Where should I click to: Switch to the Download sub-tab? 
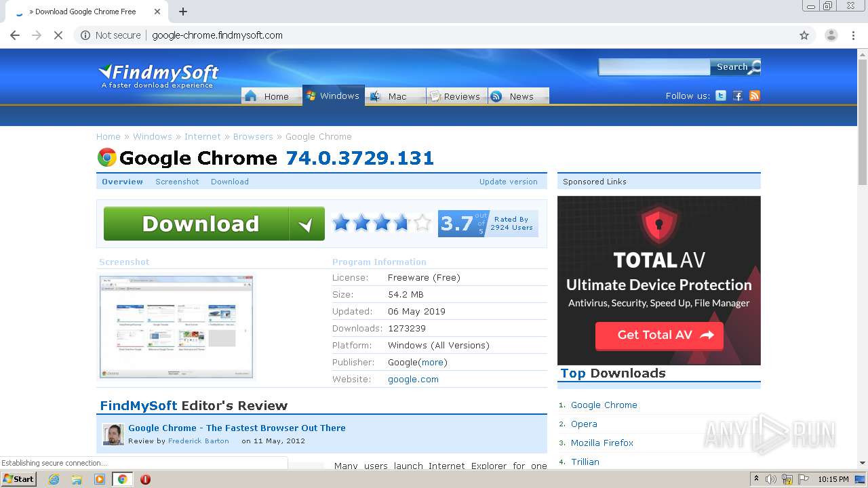point(230,182)
